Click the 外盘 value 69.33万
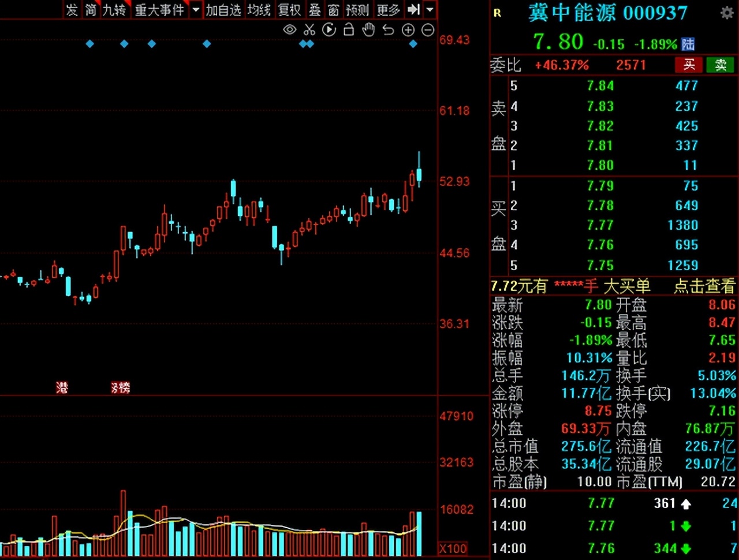Screen dimensions: 739x560 587,429
